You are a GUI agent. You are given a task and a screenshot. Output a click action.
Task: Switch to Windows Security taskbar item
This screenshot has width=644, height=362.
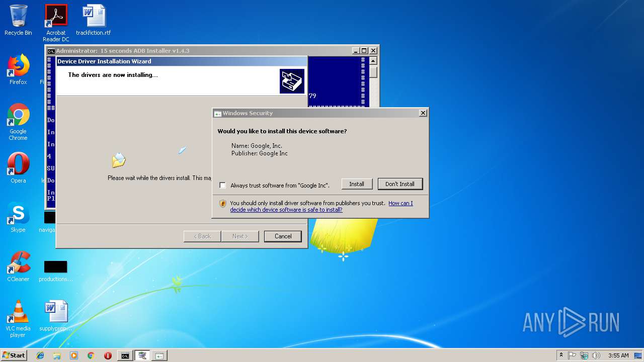tap(159, 355)
